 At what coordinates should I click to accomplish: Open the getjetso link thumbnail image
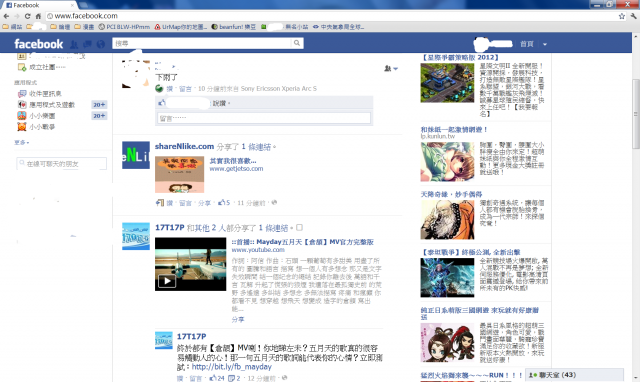click(x=180, y=175)
